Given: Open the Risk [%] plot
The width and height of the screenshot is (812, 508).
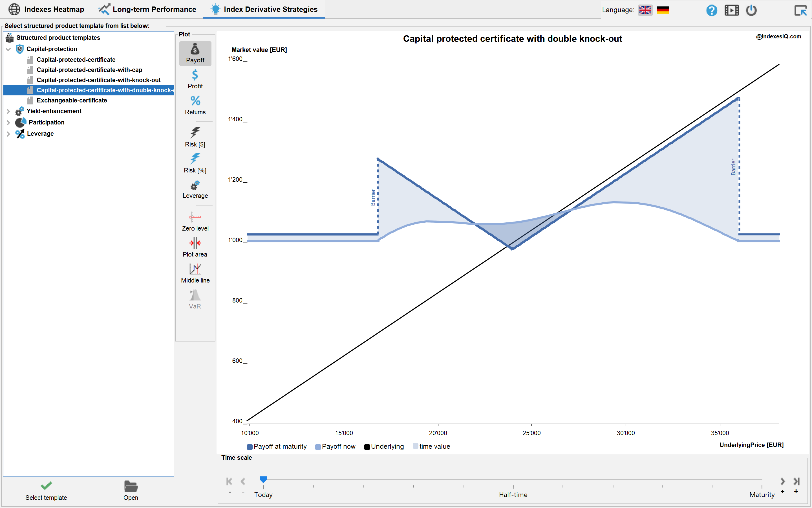Looking at the screenshot, I should [x=195, y=163].
